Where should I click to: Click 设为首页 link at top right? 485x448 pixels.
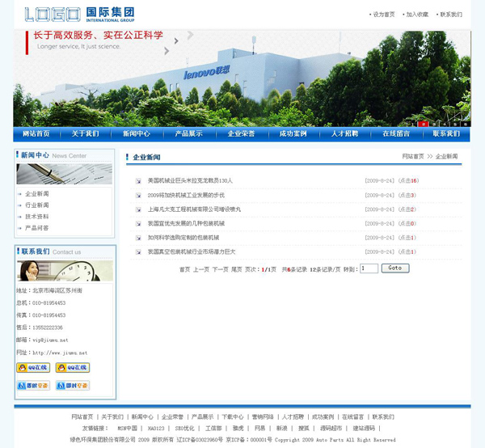click(384, 15)
